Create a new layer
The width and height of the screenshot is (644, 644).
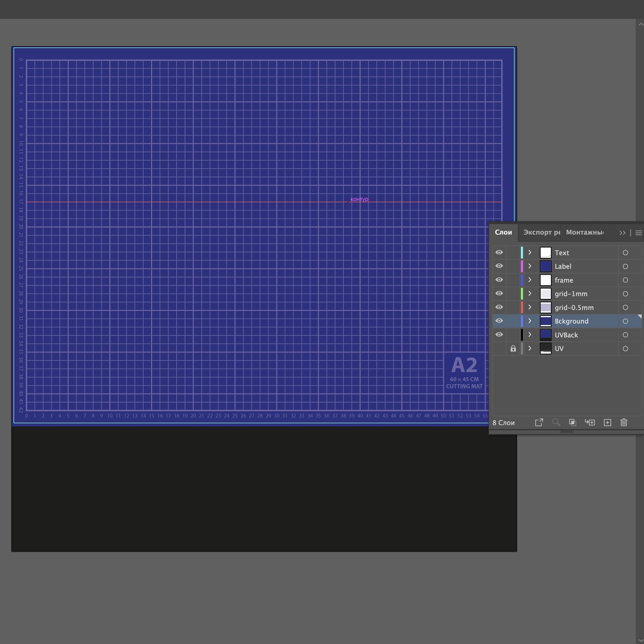607,422
